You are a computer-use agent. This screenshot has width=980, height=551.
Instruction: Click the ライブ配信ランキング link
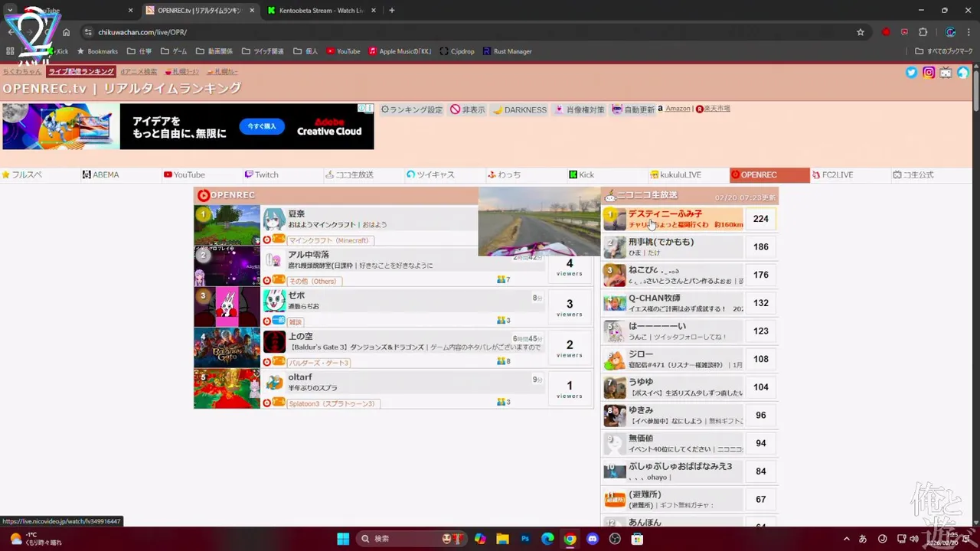pos(80,71)
